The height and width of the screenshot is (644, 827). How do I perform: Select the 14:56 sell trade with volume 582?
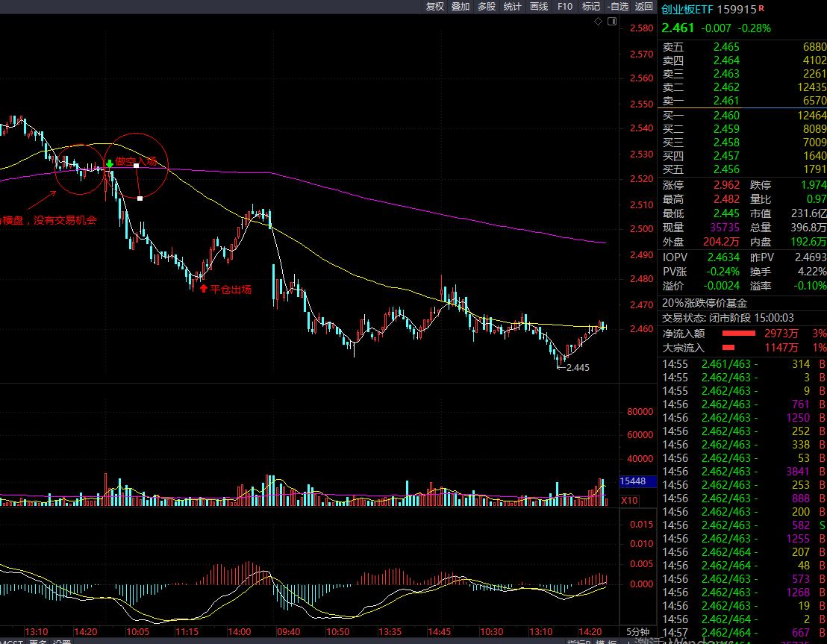pos(743,525)
